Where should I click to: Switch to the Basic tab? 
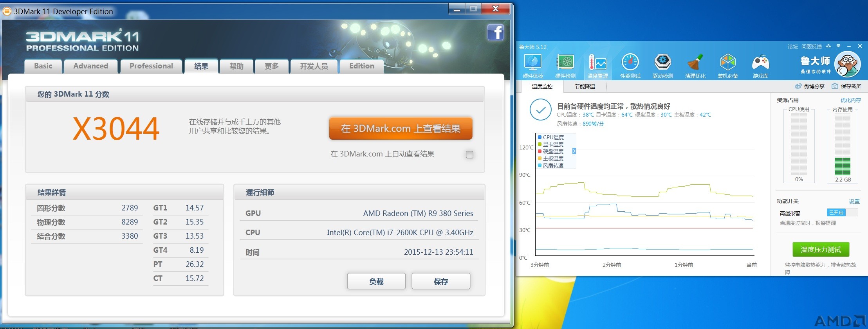[43, 66]
